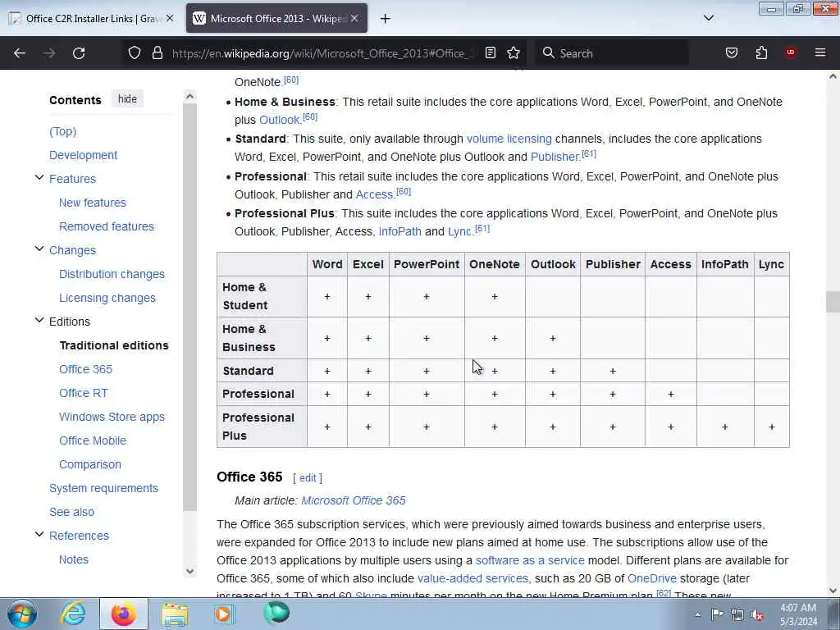Open Removed features contents entry

[x=107, y=226]
